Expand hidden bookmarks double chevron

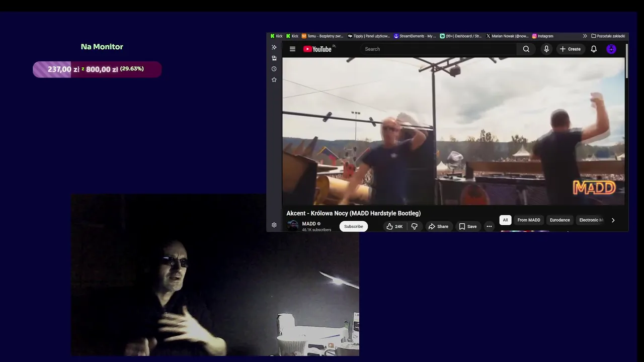(x=585, y=36)
